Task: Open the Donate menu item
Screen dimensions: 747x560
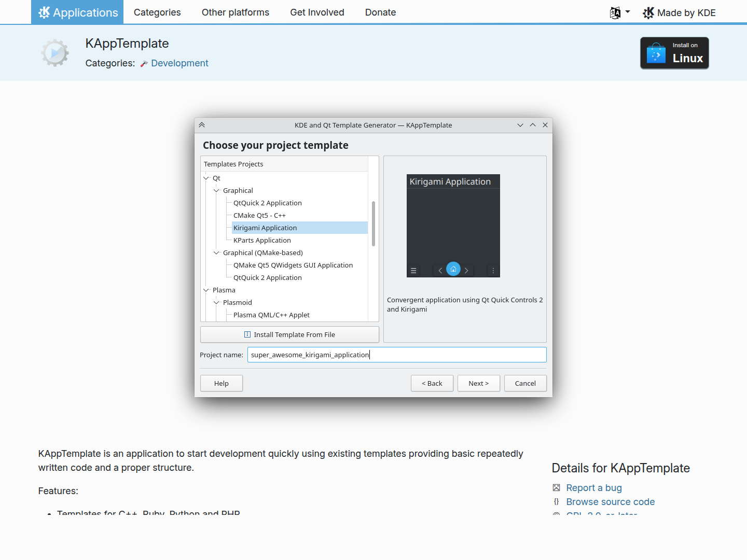Action: tap(380, 12)
